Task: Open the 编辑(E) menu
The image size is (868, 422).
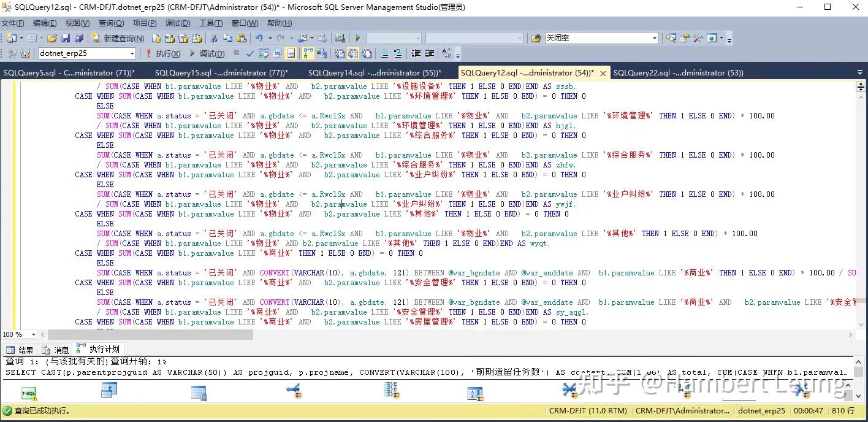Action: (x=45, y=23)
